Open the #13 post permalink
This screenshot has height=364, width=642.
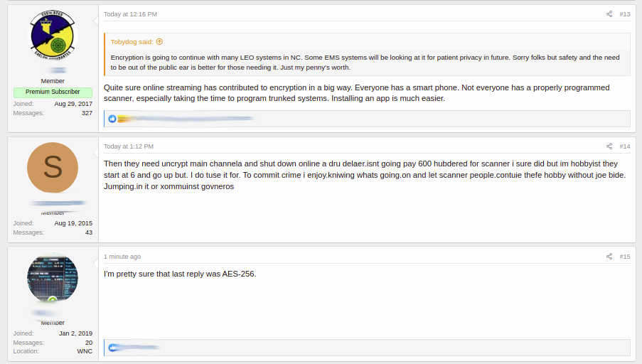624,14
